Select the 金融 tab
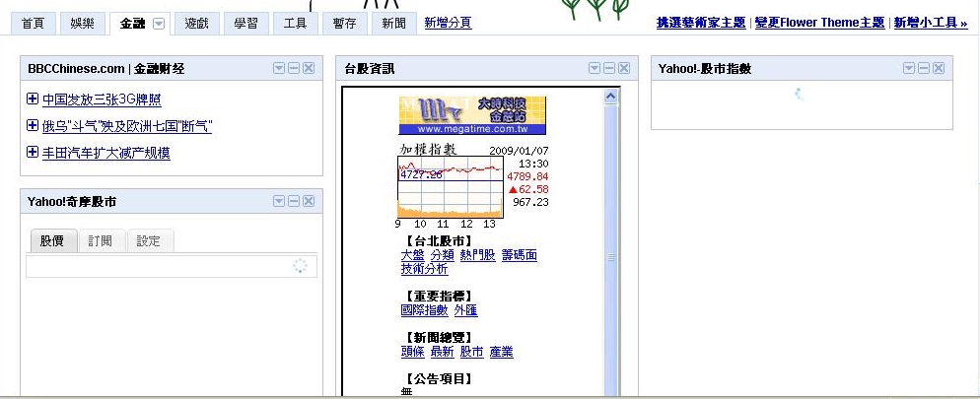 (x=132, y=24)
